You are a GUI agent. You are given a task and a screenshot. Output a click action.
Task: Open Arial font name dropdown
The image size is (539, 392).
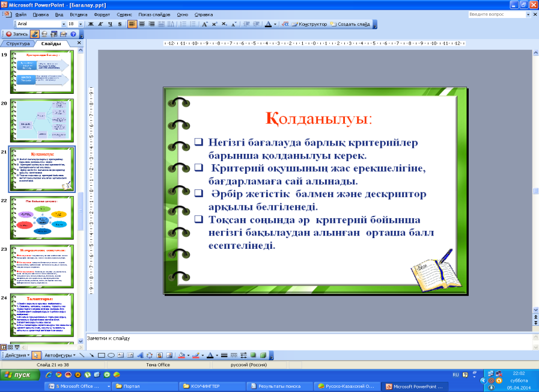64,24
